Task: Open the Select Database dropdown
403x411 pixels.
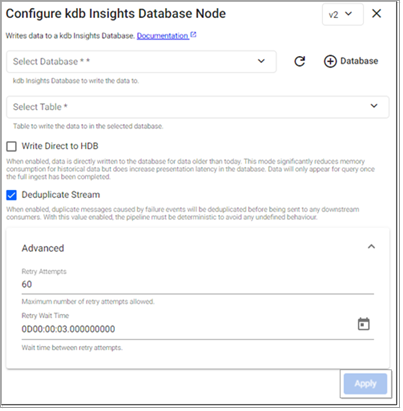Action: coord(141,62)
